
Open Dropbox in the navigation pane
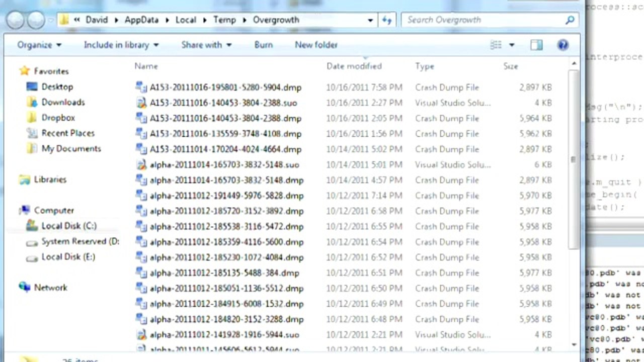click(x=58, y=118)
